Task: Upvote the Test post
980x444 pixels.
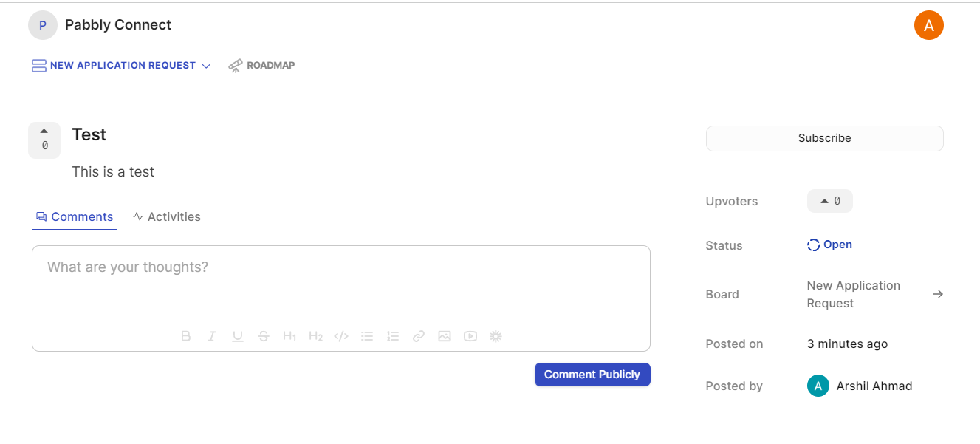Action: click(44, 140)
